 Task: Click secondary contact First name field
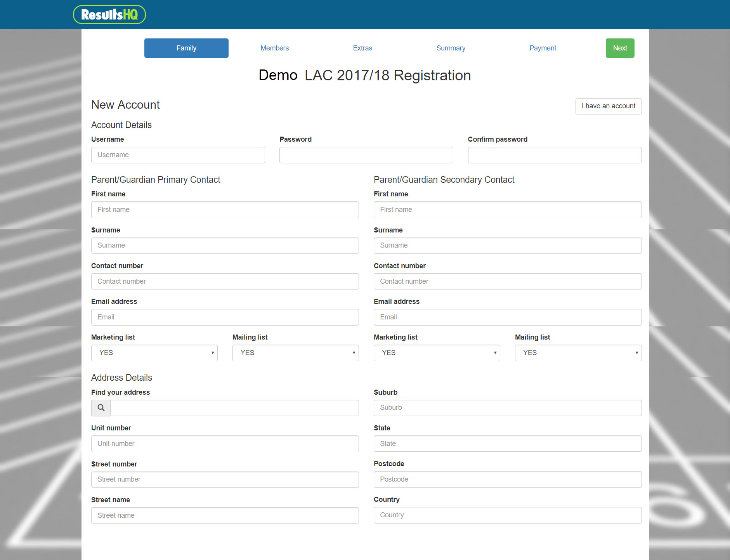point(508,210)
